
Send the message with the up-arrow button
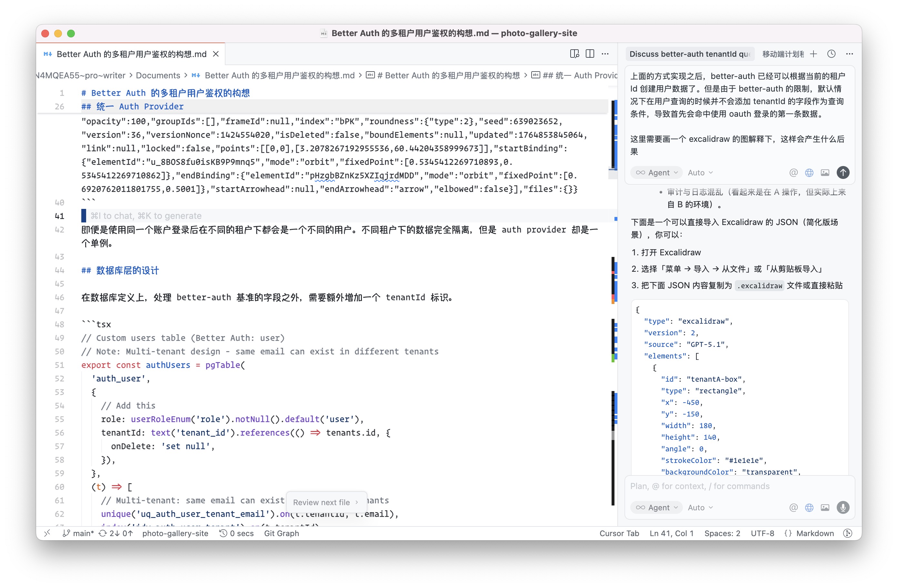843,172
